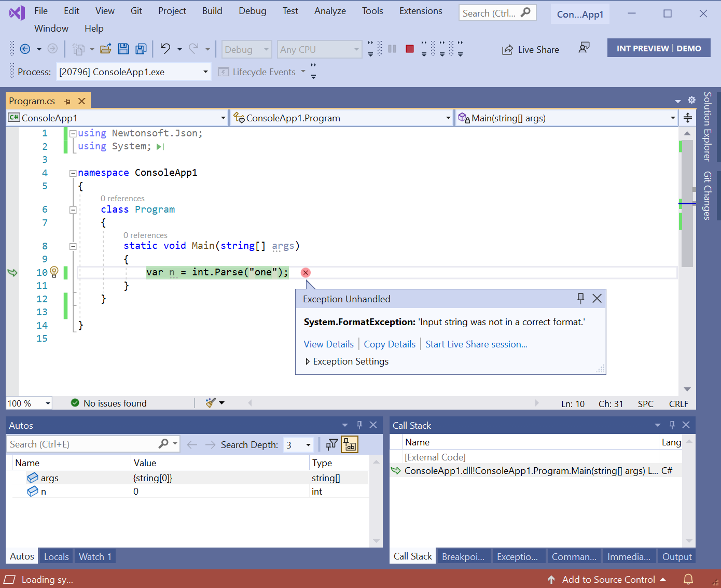The width and height of the screenshot is (721, 588).
Task: Click the Stop Debugging red square
Action: click(410, 49)
